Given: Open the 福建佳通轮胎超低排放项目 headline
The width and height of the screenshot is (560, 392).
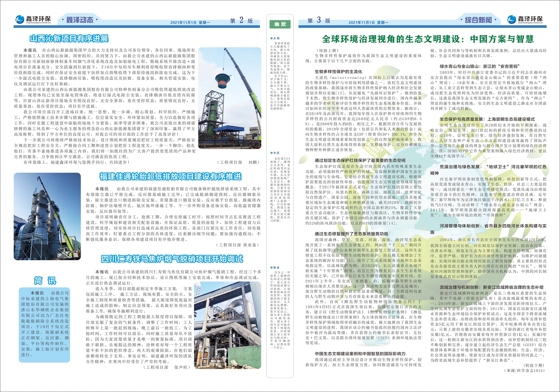Looking at the screenshot, I should tap(170, 176).
